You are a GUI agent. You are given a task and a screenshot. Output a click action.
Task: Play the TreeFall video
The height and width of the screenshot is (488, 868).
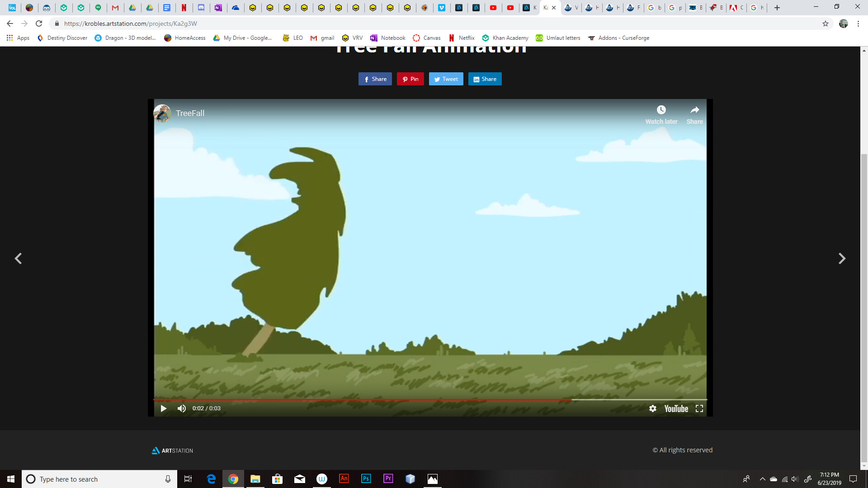pos(164,408)
